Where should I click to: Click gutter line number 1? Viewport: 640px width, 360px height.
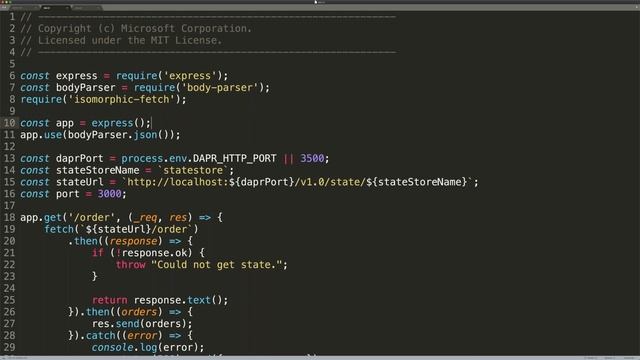tap(12, 17)
